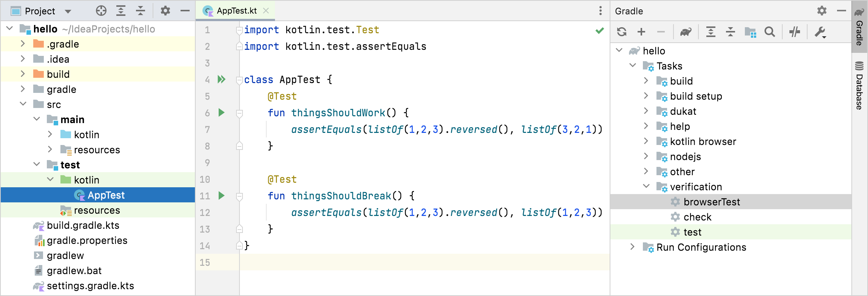Expand nodejs task group
The width and height of the screenshot is (868, 296).
646,156
